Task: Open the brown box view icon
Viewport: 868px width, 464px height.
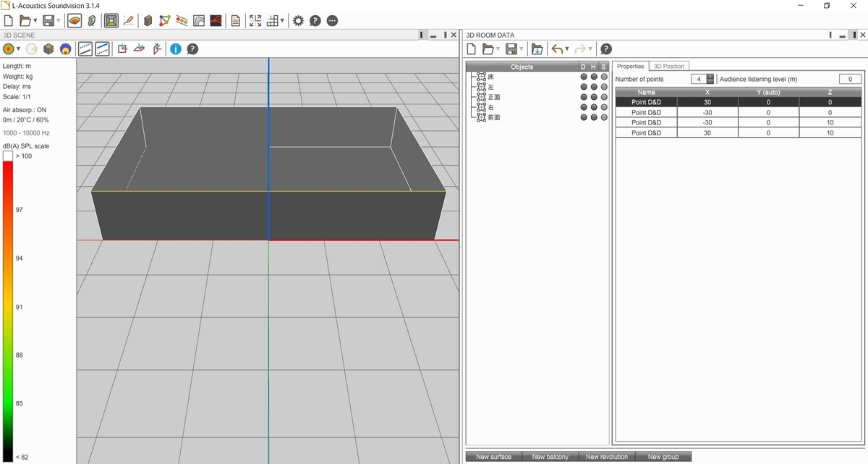Action: (x=148, y=21)
